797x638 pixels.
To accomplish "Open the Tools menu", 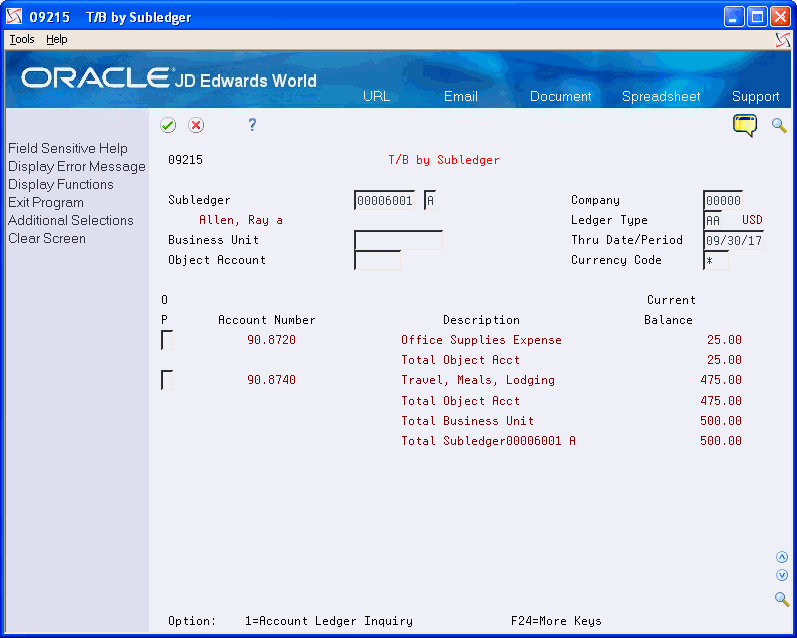I will coord(22,39).
